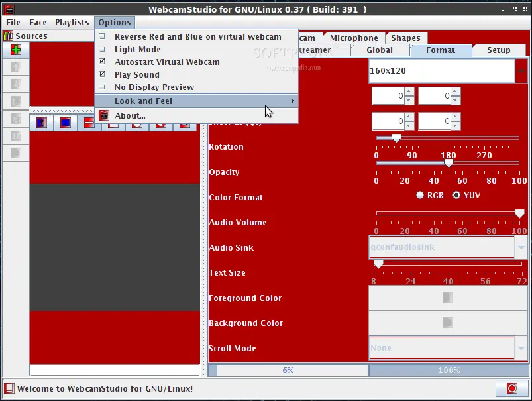Click the Opacity label
The height and width of the screenshot is (401, 532).
225,172
